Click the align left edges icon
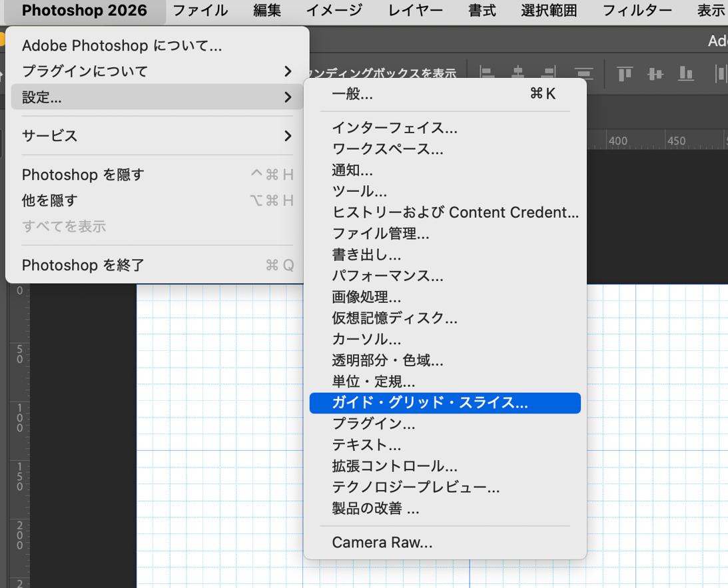728x588 pixels. 487,73
